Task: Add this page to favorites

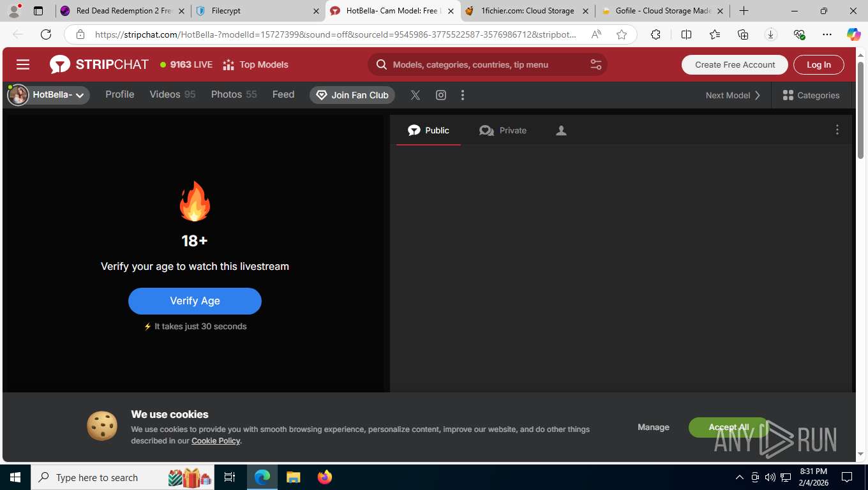Action: point(622,34)
